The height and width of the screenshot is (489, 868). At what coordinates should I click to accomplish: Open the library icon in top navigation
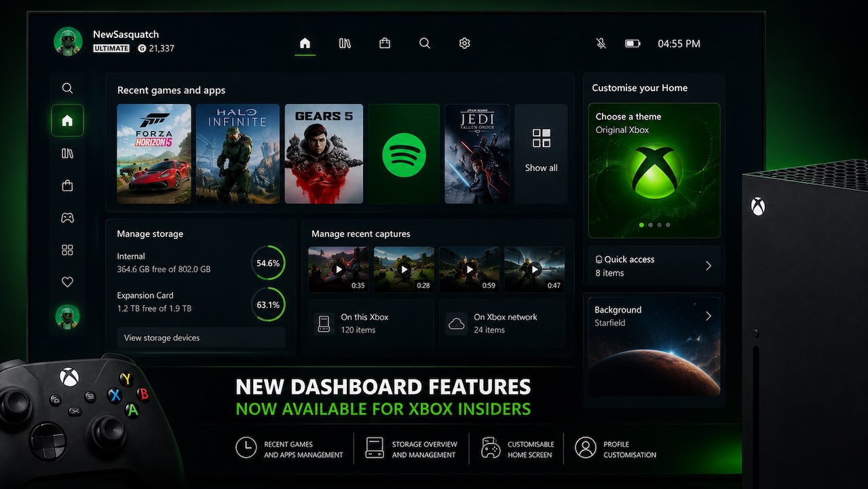click(x=345, y=43)
